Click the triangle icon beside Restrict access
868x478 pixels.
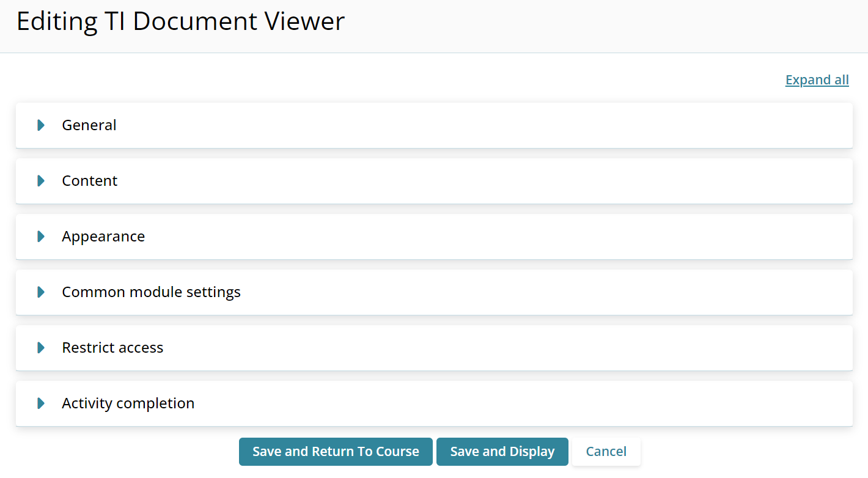click(x=41, y=348)
